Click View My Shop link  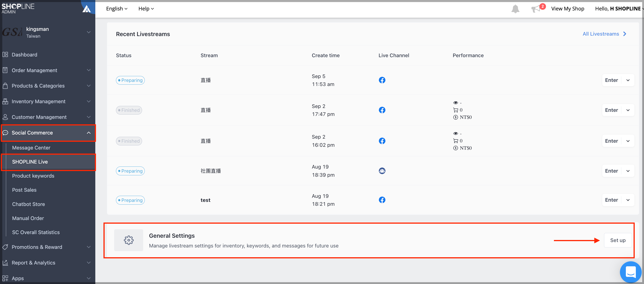tap(568, 9)
